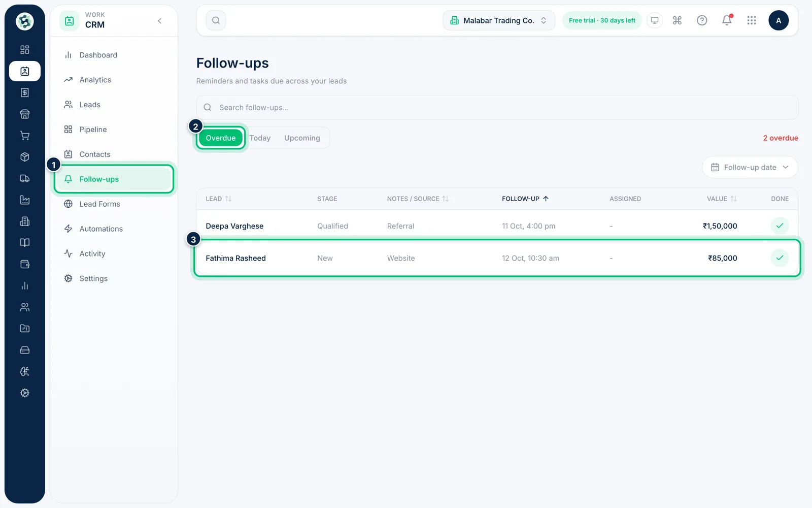Go to Dashboard in CRM sidebar
The height and width of the screenshot is (508, 812).
coord(114,55)
